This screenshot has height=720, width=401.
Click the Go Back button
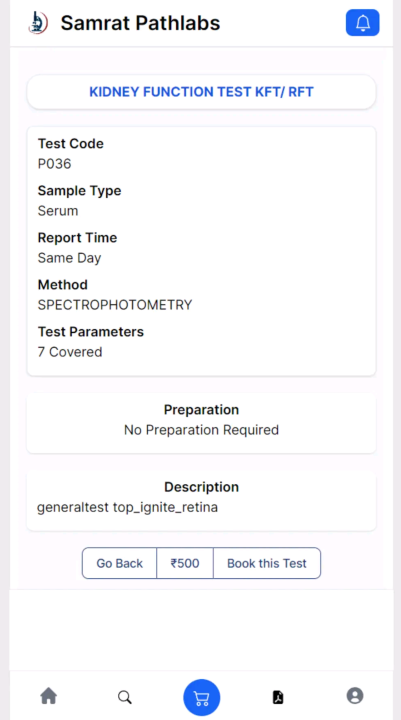(119, 563)
